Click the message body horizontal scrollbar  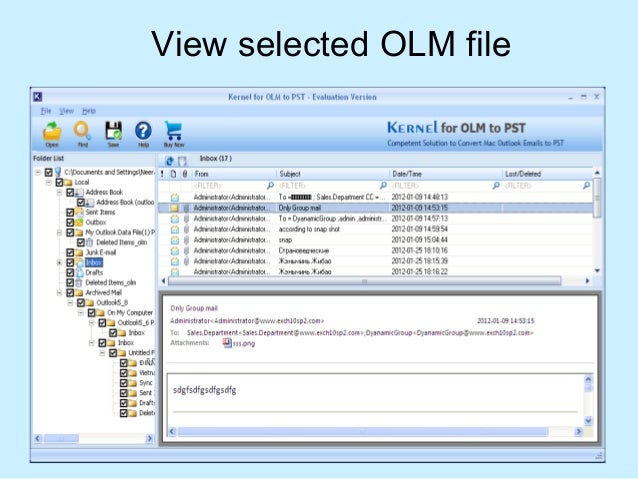point(363,431)
